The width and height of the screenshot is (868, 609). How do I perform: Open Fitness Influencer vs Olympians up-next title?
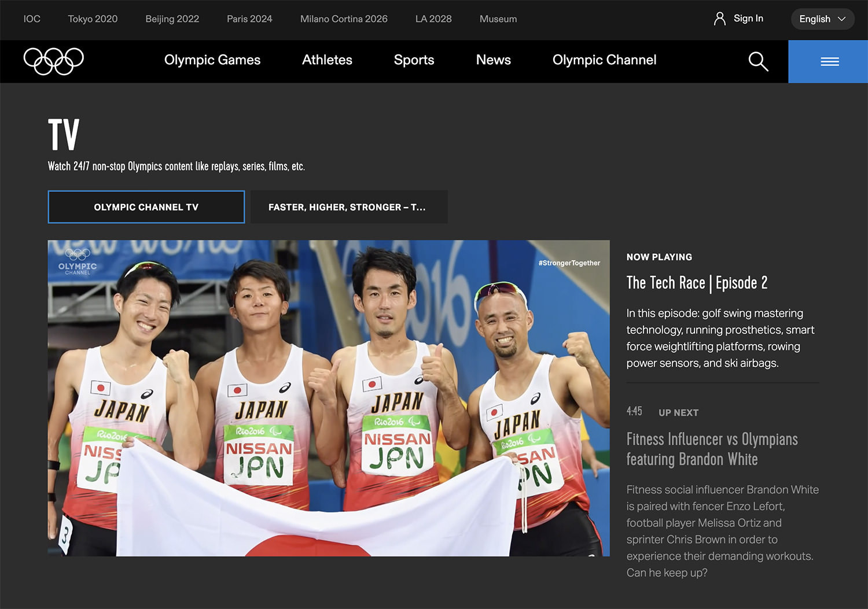coord(712,449)
